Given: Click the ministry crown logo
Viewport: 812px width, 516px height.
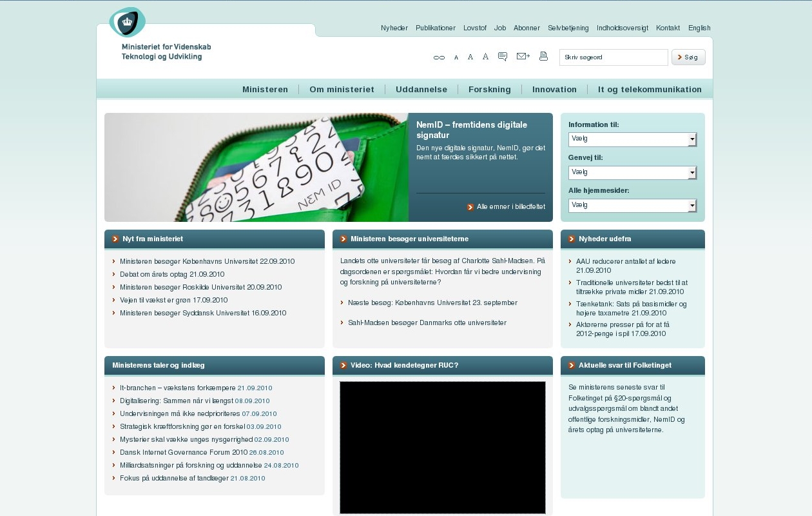Looking at the screenshot, I should tap(127, 23).
